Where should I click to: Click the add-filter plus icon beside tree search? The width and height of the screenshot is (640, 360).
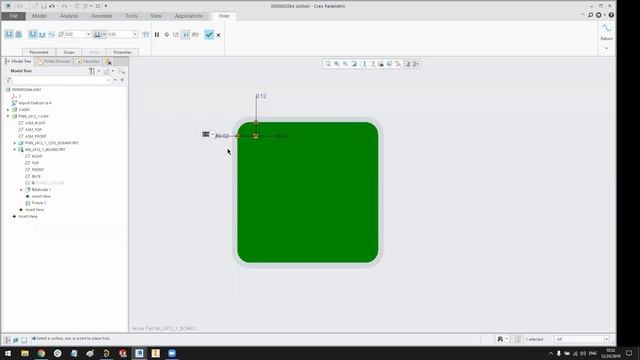tap(122, 80)
